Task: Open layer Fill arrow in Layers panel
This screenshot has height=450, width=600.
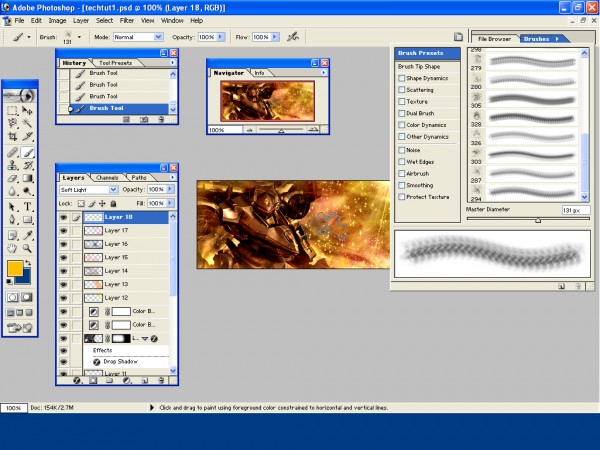Action: pyautogui.click(x=170, y=203)
